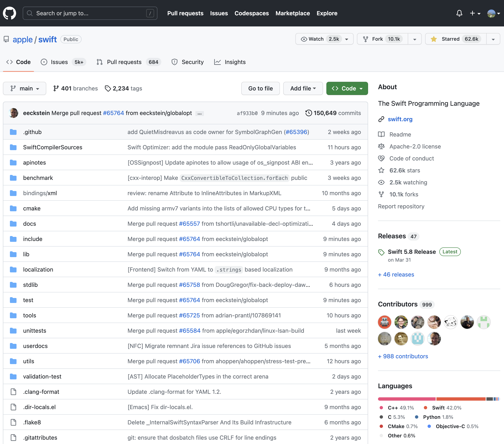Open the Add file dropdown
Screen dimensions: 504x444
303,88
